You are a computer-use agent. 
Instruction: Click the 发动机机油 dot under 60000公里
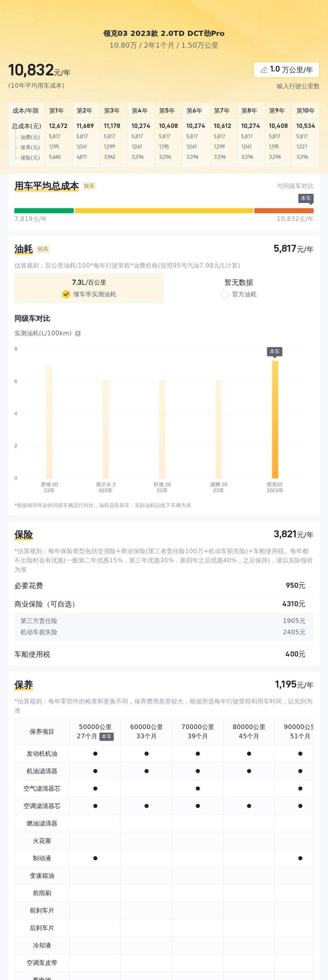tap(146, 754)
